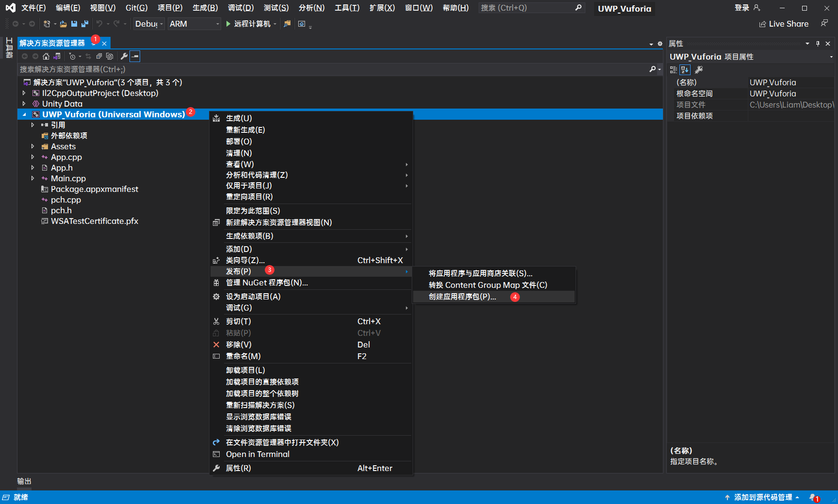Click the gear icon above Solution Explorer

tap(660, 44)
